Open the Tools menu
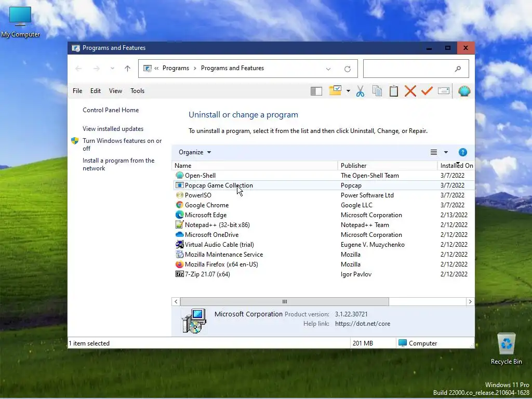The image size is (532, 399). pos(137,91)
